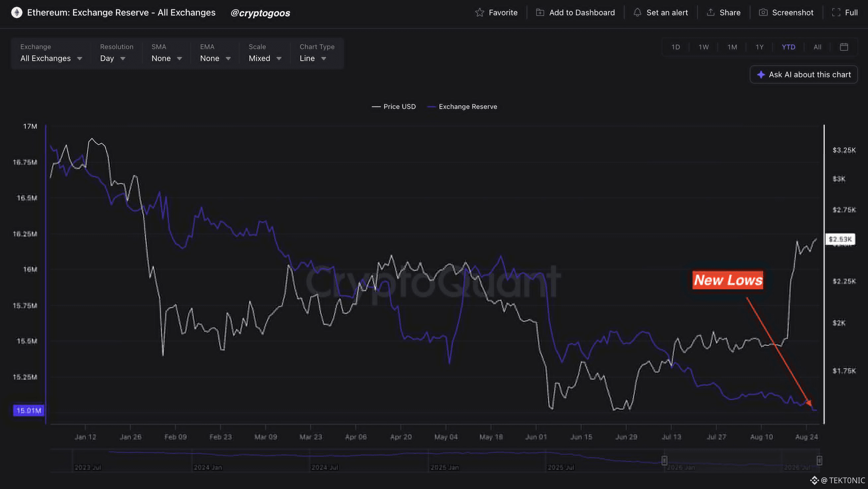Click the 2025 Jan navigator timeline label
This screenshot has width=868, height=489.
tap(445, 467)
